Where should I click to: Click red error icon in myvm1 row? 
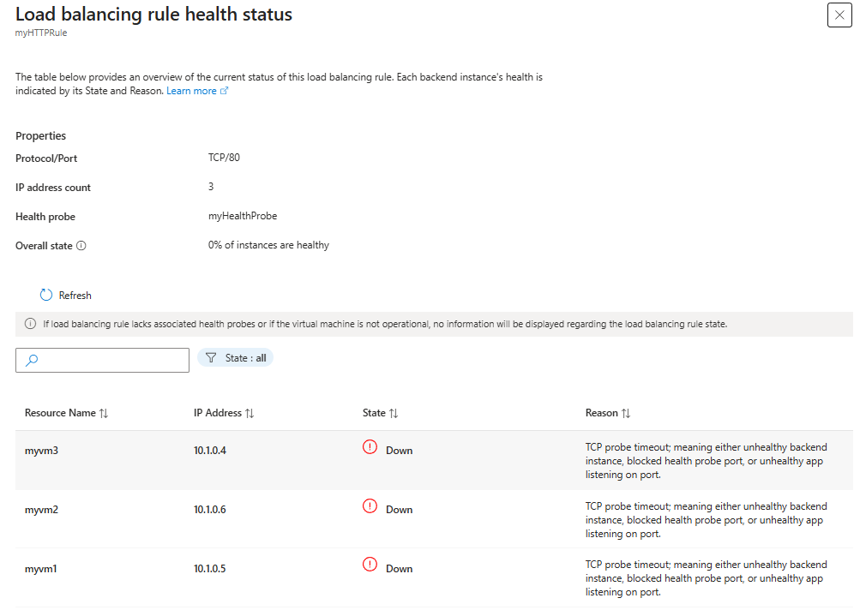pos(370,564)
